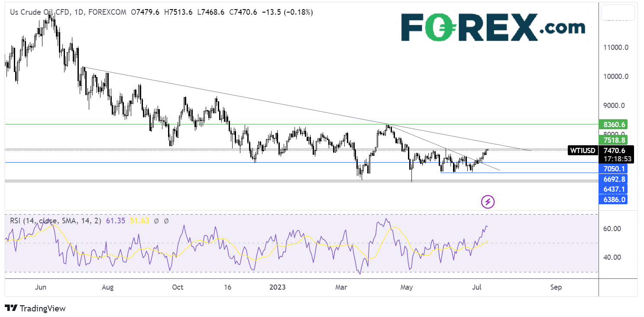Image resolution: width=644 pixels, height=317 pixels.
Task: Click the FOREX.com logo
Action: click(493, 26)
